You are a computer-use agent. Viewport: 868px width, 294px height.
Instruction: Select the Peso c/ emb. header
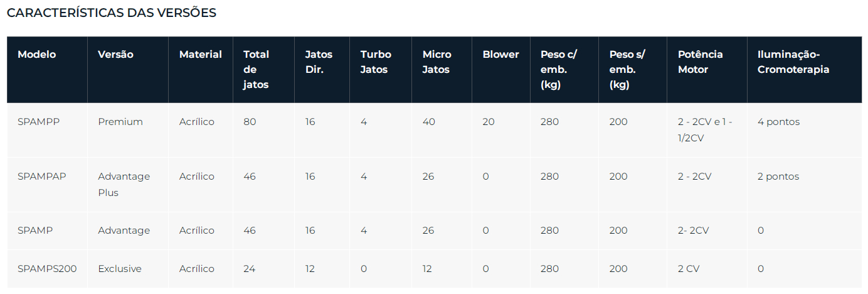point(559,70)
